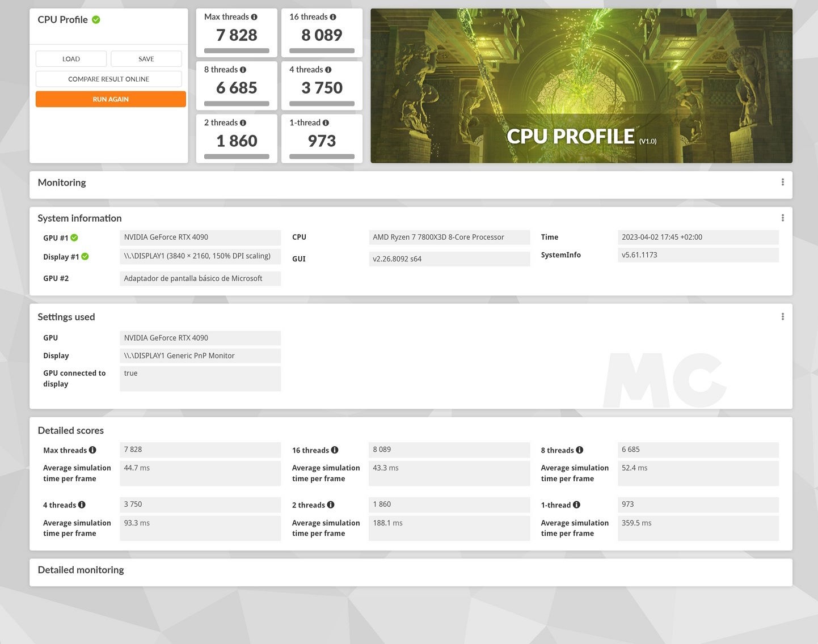The image size is (818, 644).
Task: Expand the Detailed monitoring section
Action: click(81, 570)
